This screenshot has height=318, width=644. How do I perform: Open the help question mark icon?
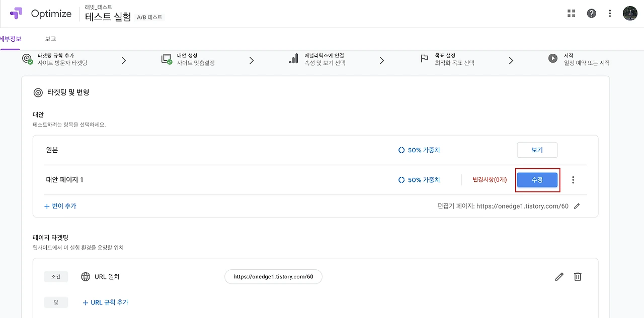(592, 14)
